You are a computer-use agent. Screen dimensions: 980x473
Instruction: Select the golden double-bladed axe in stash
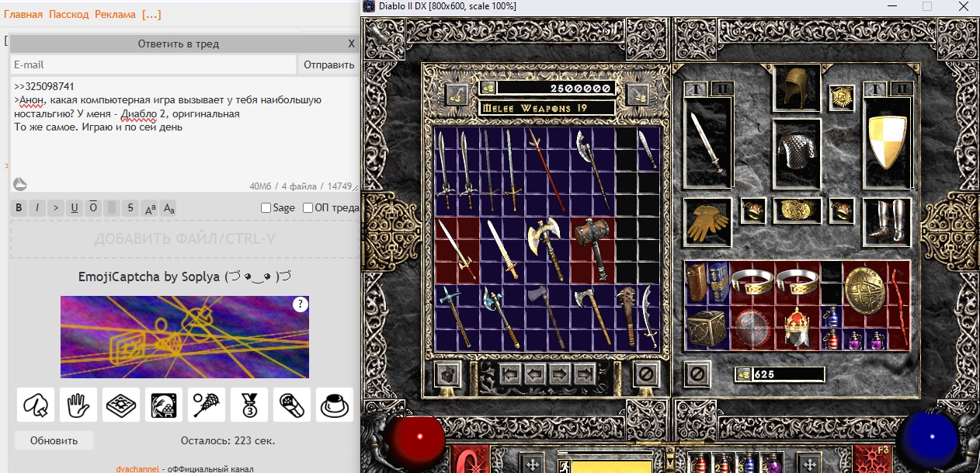tap(546, 250)
